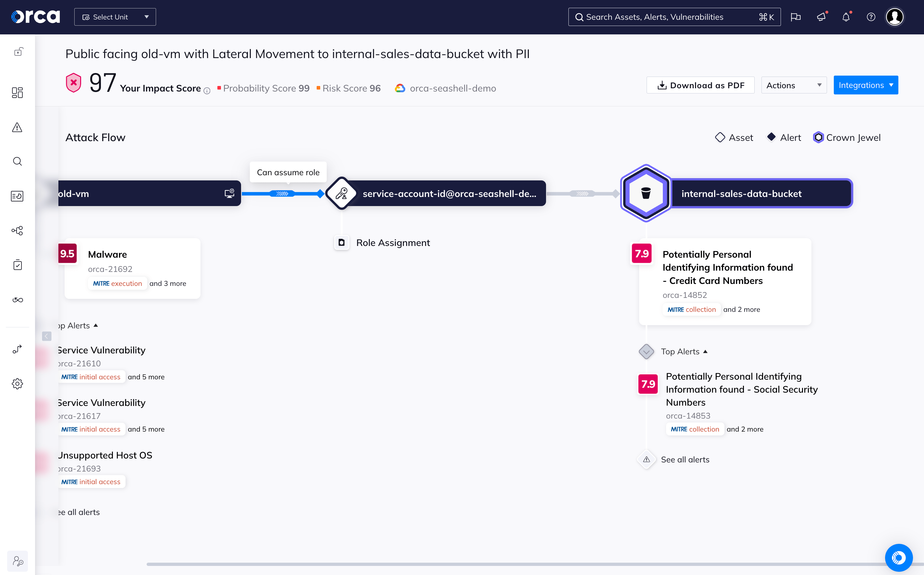Screen dimensions: 924x575
Task: Open the Actions dropdown menu
Action: (793, 85)
